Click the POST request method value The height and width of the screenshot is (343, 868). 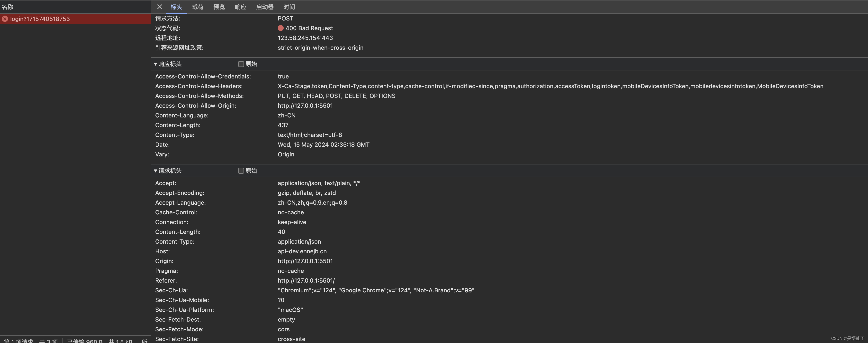[285, 18]
